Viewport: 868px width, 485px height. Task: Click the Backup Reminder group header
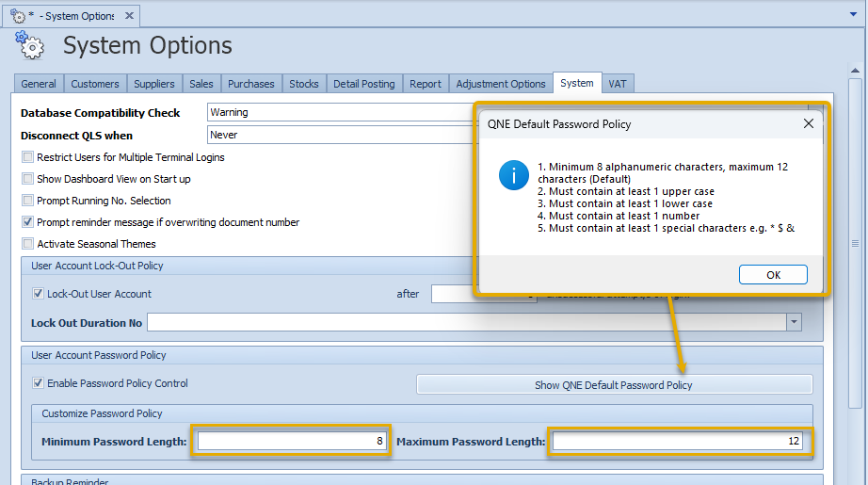[422, 480]
